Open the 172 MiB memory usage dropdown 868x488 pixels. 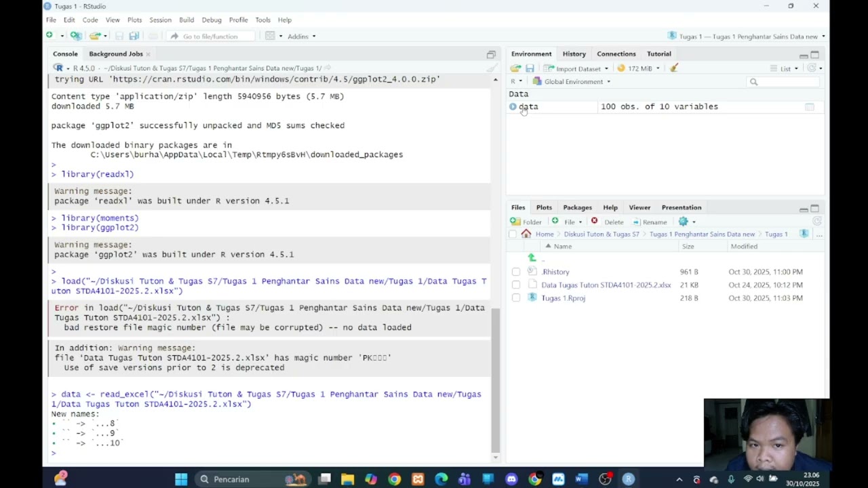click(638, 68)
